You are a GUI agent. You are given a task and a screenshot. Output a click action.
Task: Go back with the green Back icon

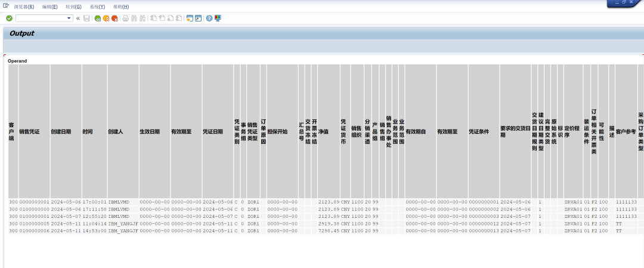coord(98,19)
